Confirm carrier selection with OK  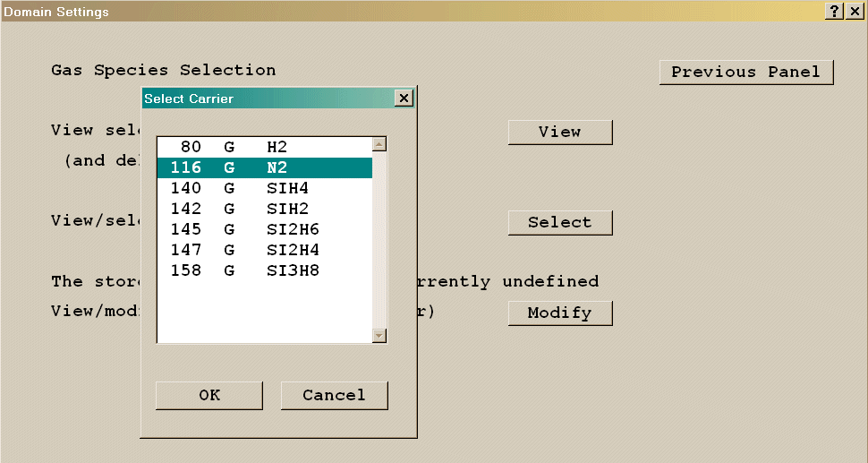point(209,395)
